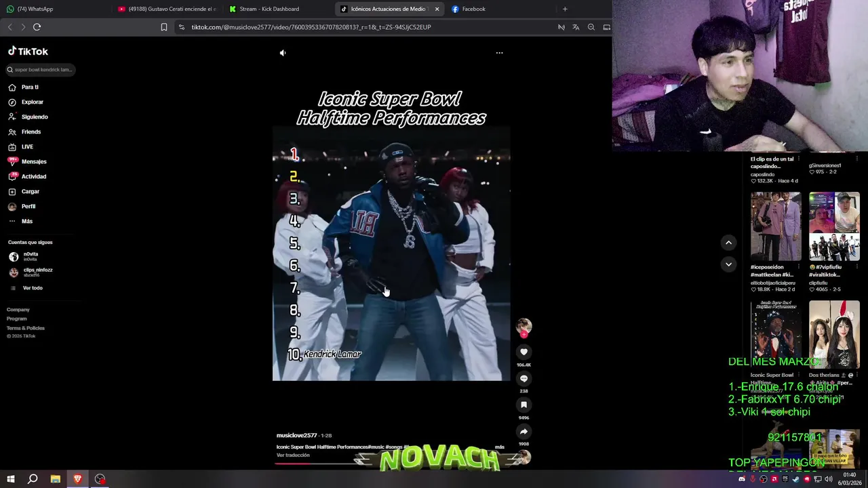Click the TikTok URL address bar

pos(366,27)
